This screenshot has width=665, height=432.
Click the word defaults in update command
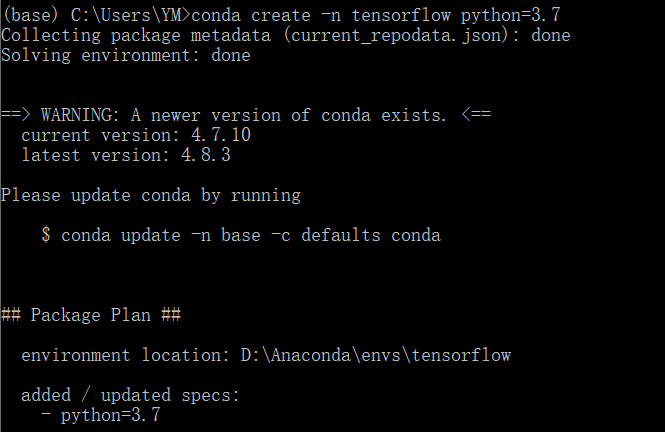tap(341, 235)
